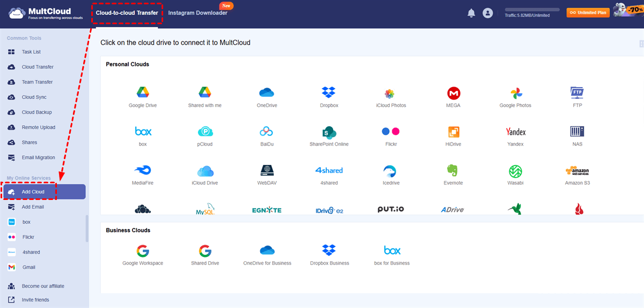Connect Google Photos
Viewport: 644px width, 308px height.
coord(515,97)
